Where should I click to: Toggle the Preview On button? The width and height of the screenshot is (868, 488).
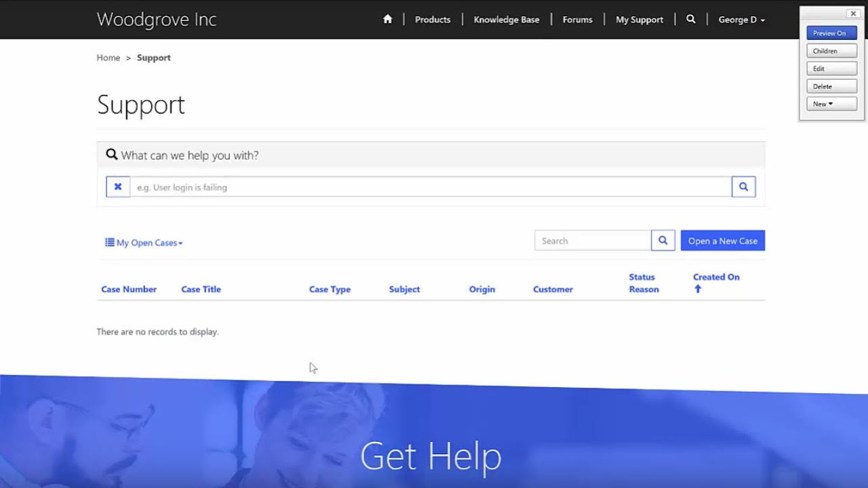[831, 33]
